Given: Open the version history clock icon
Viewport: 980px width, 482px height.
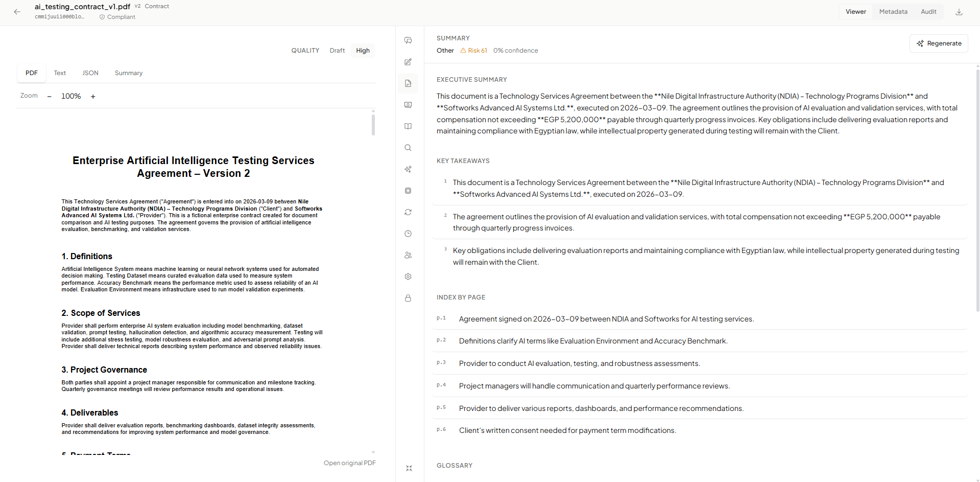Looking at the screenshot, I should tap(408, 234).
